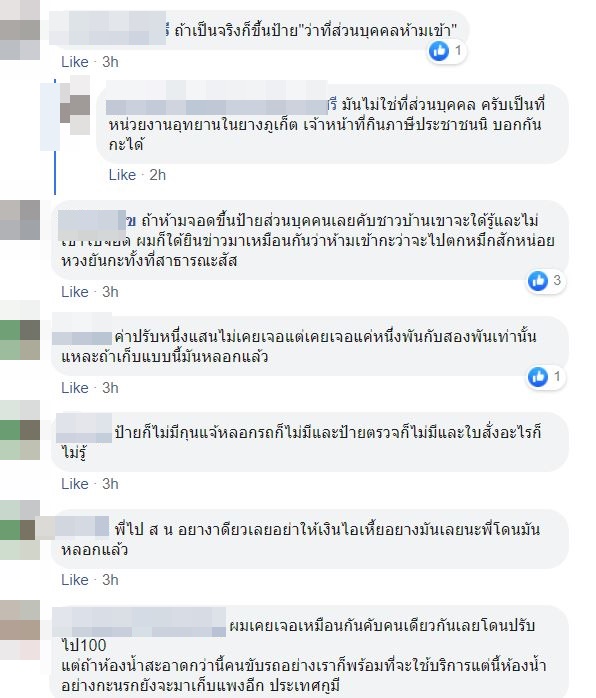
Task: Open the avatar of the last commenter
Action: (x=20, y=629)
